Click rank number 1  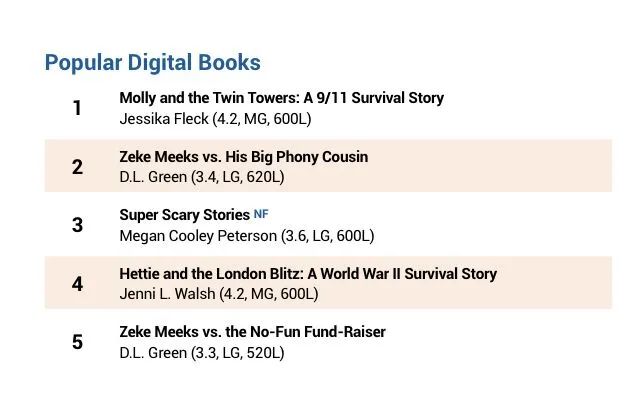(x=77, y=108)
